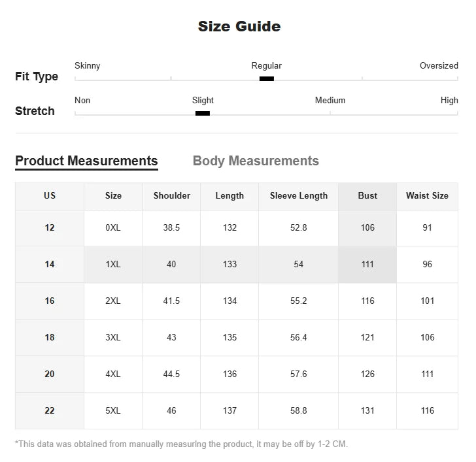Click the 3XL size cell
This screenshot has height=462, width=476.
pyautogui.click(x=113, y=337)
